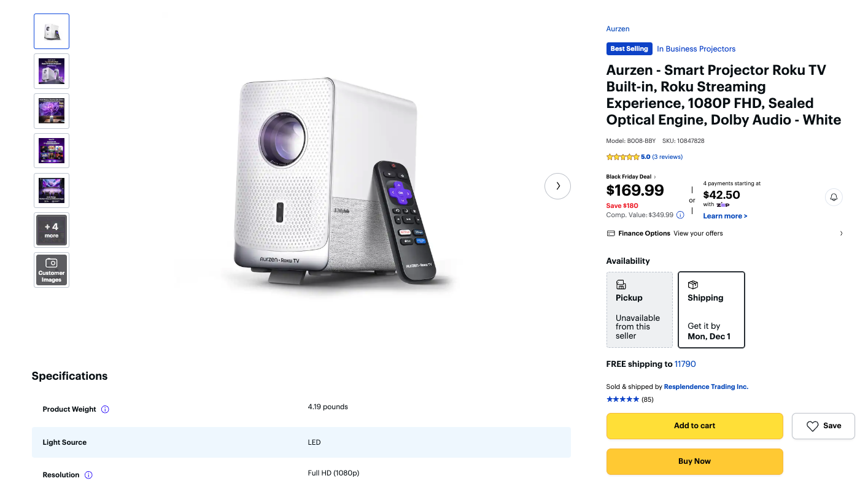
Task: Show the +4 more images
Action: point(52,230)
